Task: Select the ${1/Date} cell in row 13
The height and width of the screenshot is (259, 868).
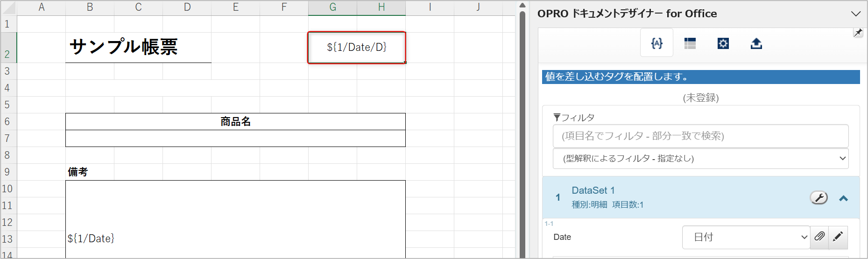Action: (x=91, y=238)
